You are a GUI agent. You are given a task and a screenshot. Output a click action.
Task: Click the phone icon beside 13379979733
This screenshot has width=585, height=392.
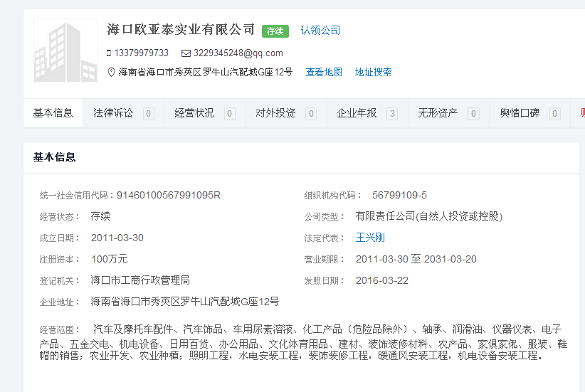click(109, 53)
